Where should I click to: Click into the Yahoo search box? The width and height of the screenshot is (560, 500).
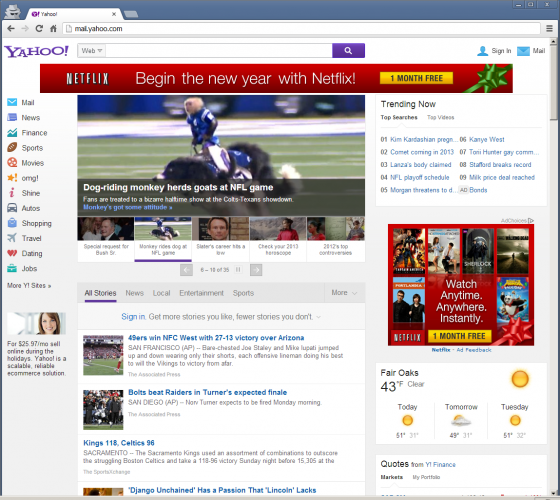tap(219, 51)
